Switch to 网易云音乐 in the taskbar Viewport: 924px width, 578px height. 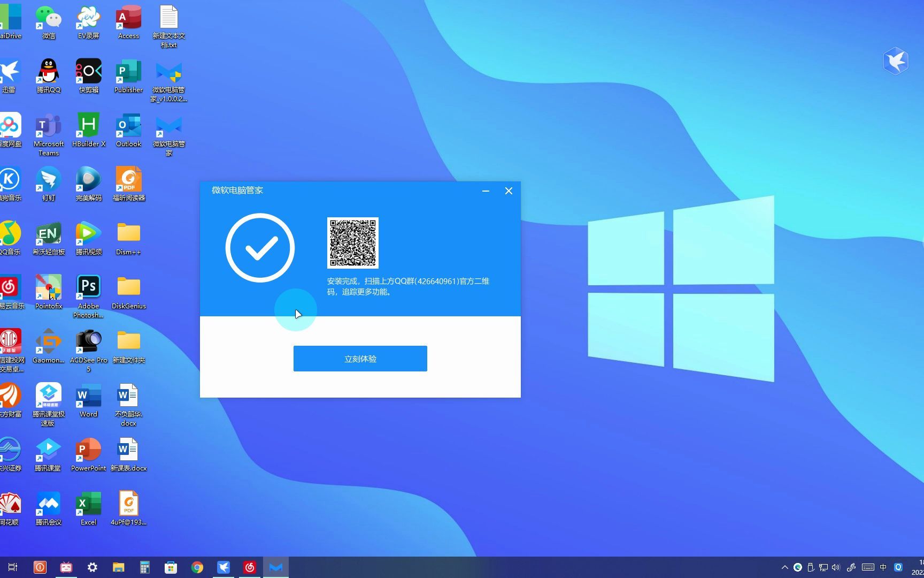250,567
